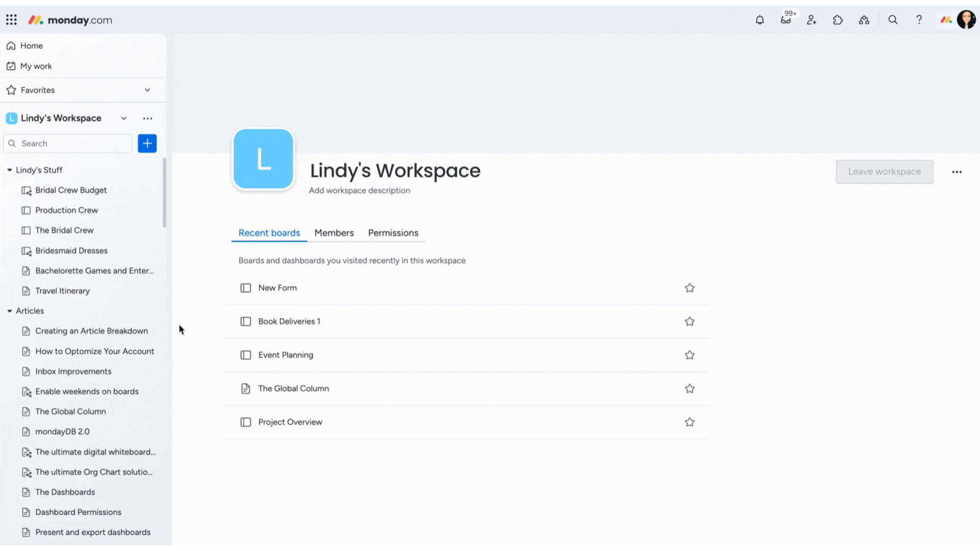Click the sidebar scrollbar
Image resolution: width=980 pixels, height=551 pixels.
pos(164,192)
